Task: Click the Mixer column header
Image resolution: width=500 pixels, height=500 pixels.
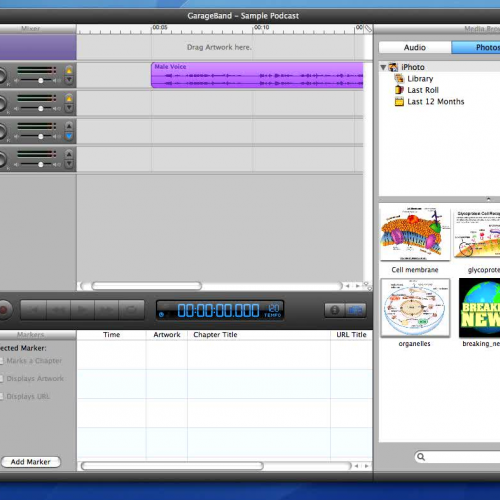Action: point(31,29)
